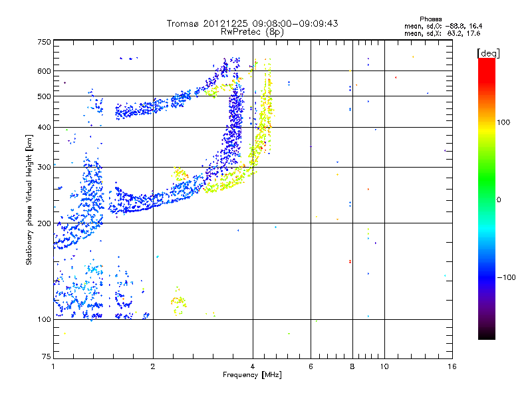
Task: Click the x-axis tick label "16"
Action: click(x=452, y=366)
